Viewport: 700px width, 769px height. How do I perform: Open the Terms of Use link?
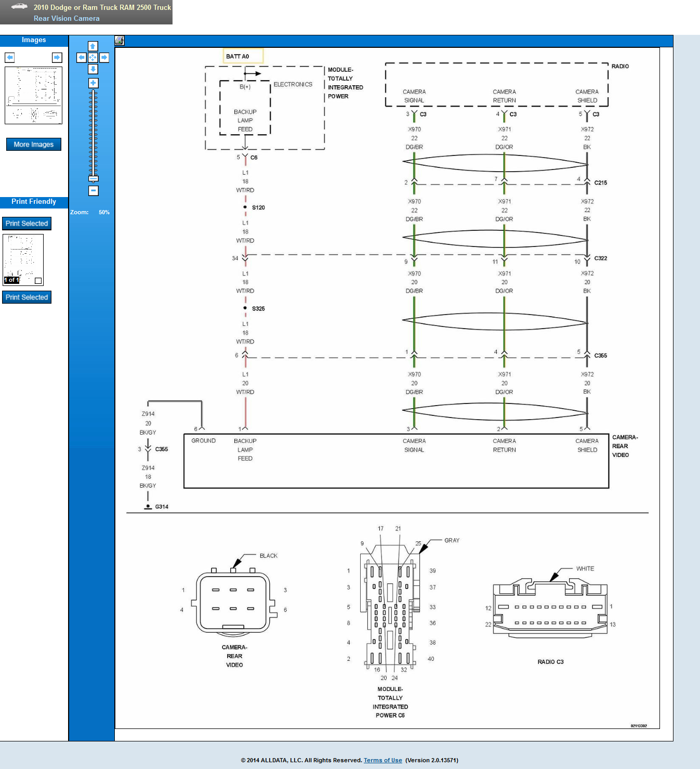[x=383, y=760]
